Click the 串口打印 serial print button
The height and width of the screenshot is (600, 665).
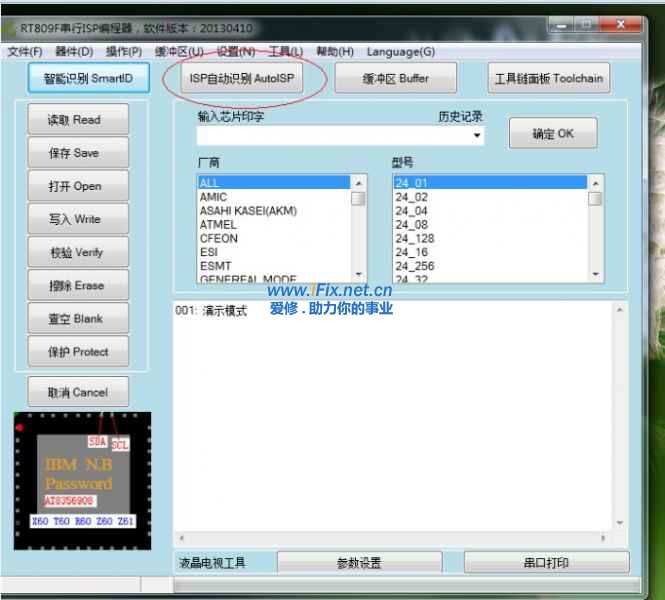547,563
